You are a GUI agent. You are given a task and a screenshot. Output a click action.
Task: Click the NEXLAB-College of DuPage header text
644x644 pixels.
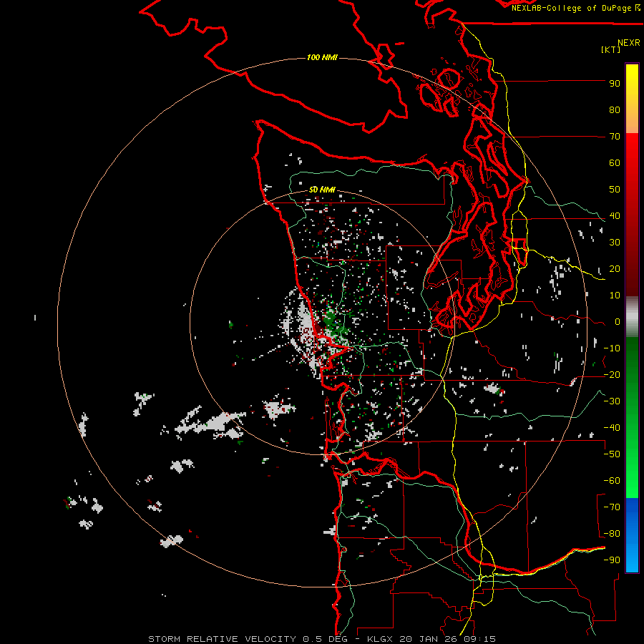[572, 8]
